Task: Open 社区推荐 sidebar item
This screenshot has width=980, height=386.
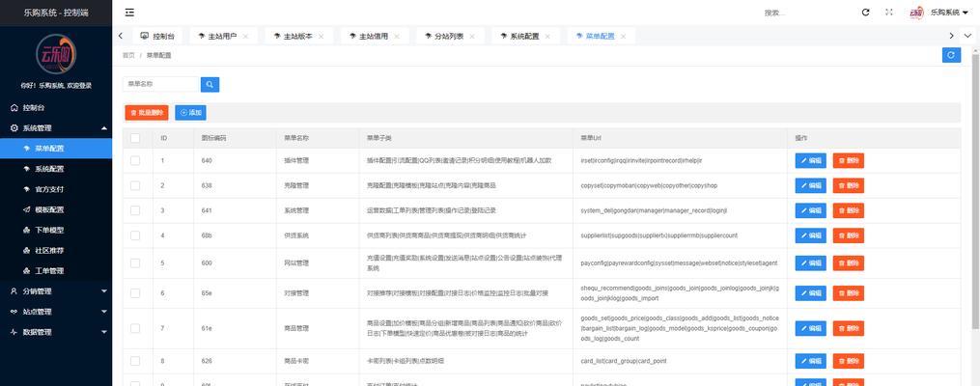Action: point(56,251)
